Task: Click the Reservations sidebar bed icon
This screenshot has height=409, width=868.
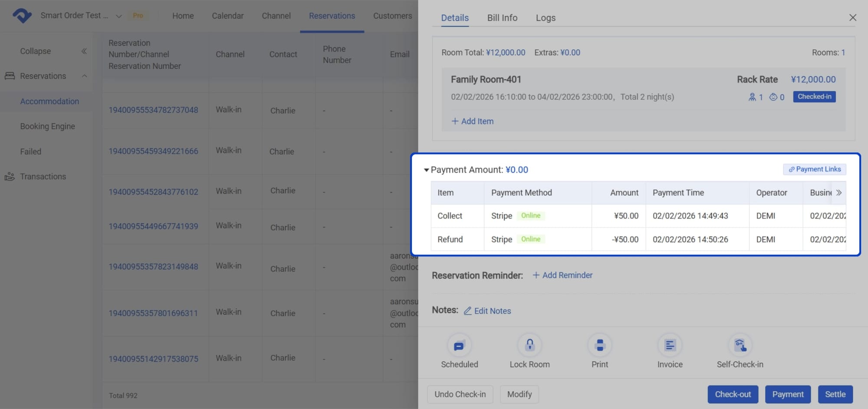Action: click(10, 76)
